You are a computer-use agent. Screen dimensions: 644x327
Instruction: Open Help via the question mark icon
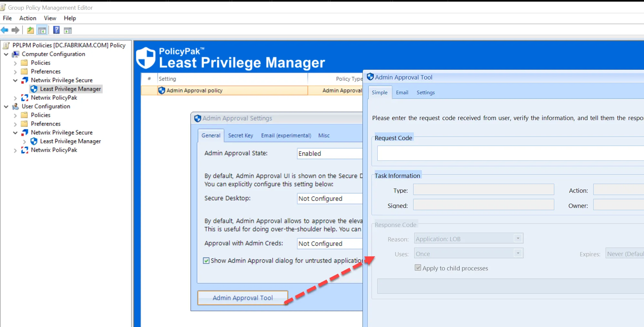(56, 30)
